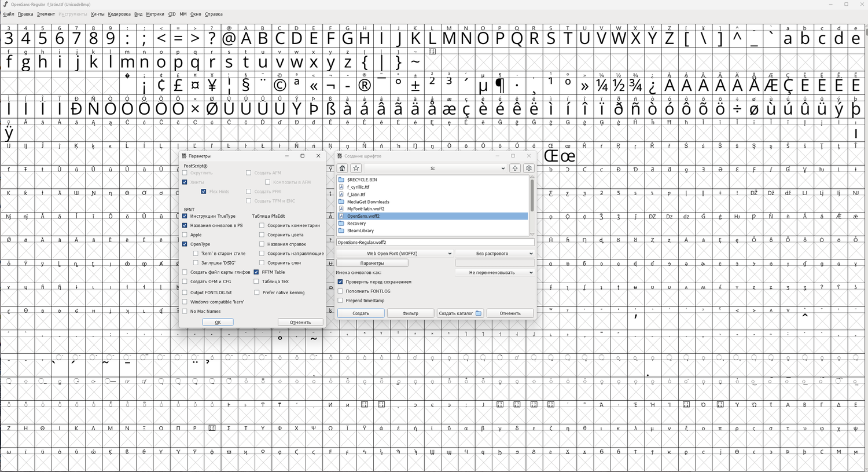Image resolution: width=868 pixels, height=472 pixels.
Task: Open bookmarks with the star icon
Action: click(356, 168)
